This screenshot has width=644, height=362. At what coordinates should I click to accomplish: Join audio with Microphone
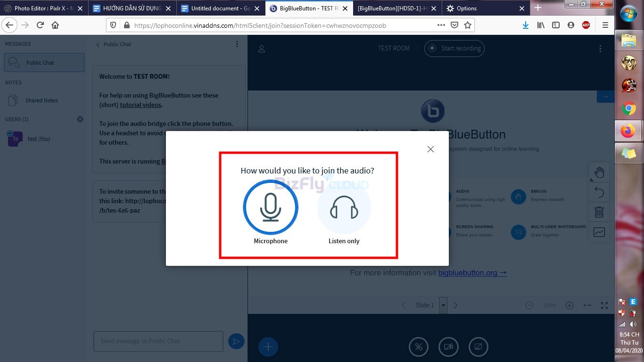point(271,207)
